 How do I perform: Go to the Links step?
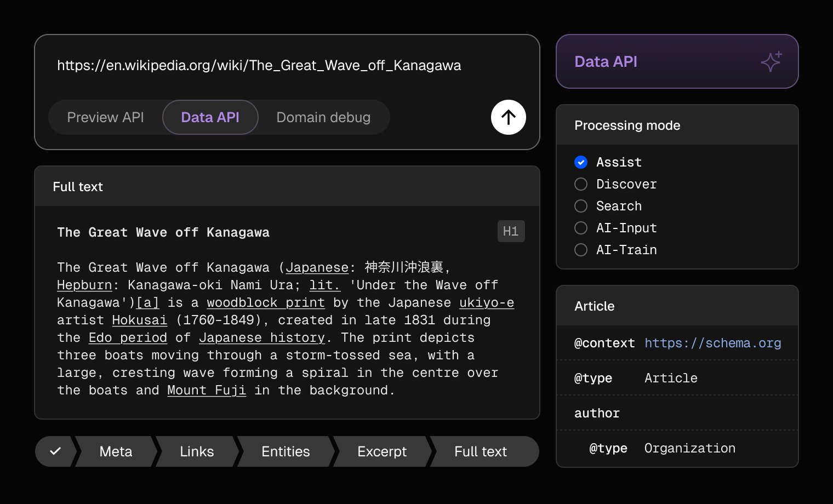(x=197, y=451)
